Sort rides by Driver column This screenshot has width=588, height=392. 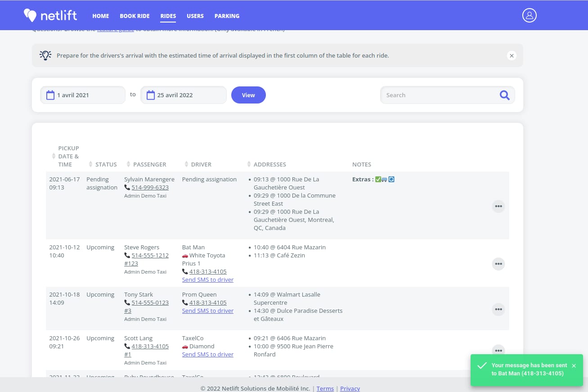pyautogui.click(x=198, y=164)
